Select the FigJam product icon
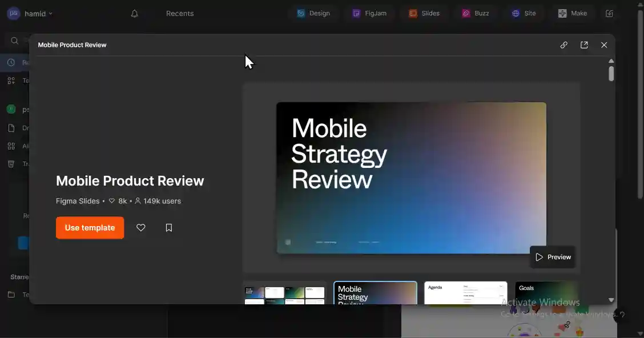Image resolution: width=644 pixels, height=338 pixels. 370,13
